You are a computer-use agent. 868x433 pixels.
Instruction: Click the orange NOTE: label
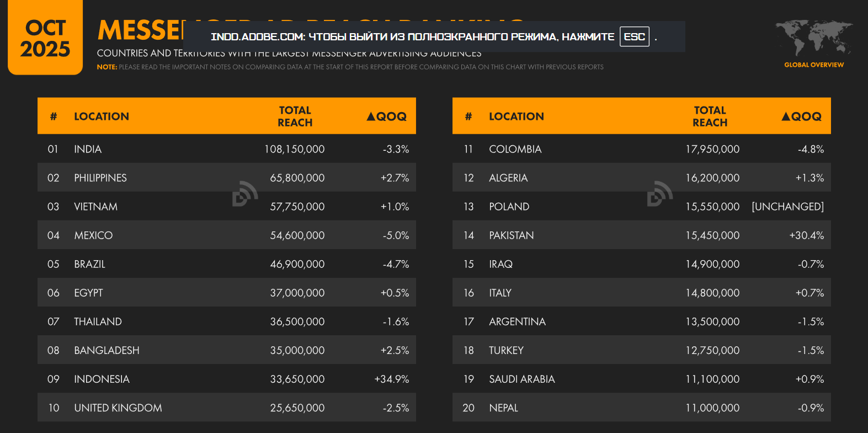(x=107, y=67)
